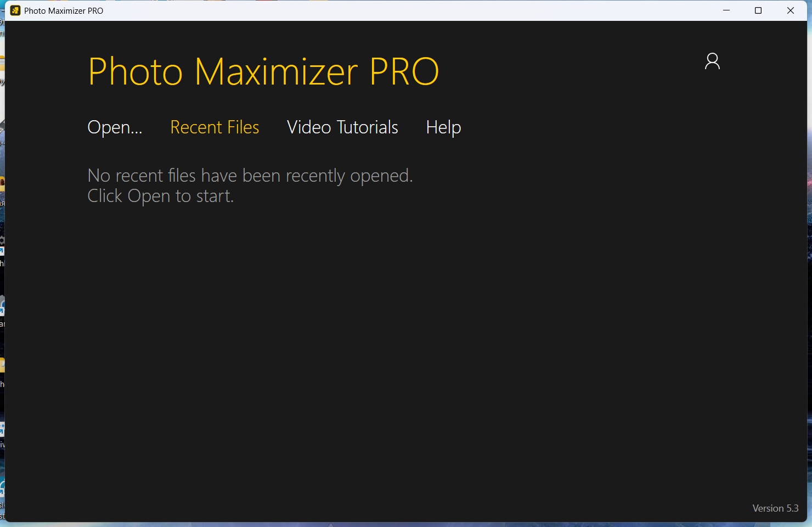Close the Photo Maximizer PRO window
The image size is (812, 527).
(791, 10)
